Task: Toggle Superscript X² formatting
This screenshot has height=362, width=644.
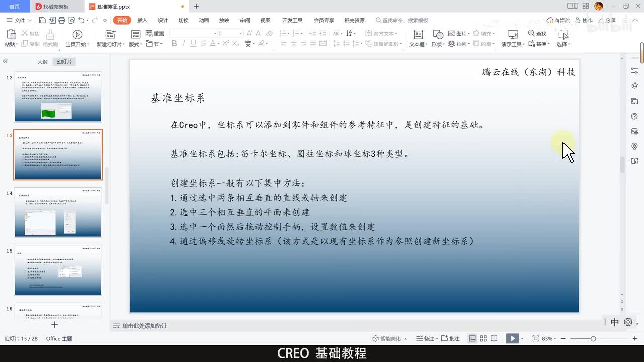Action: tap(226, 44)
